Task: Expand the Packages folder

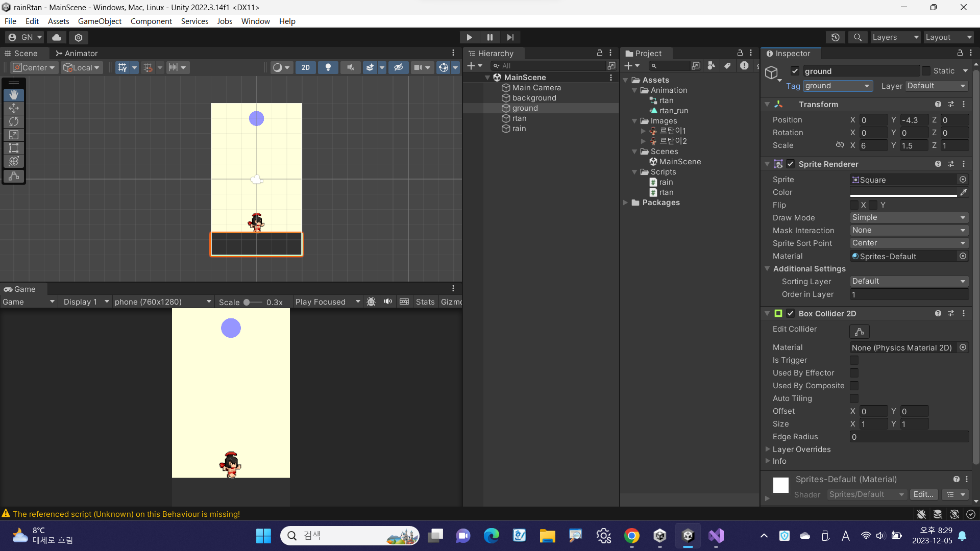Action: [x=625, y=203]
